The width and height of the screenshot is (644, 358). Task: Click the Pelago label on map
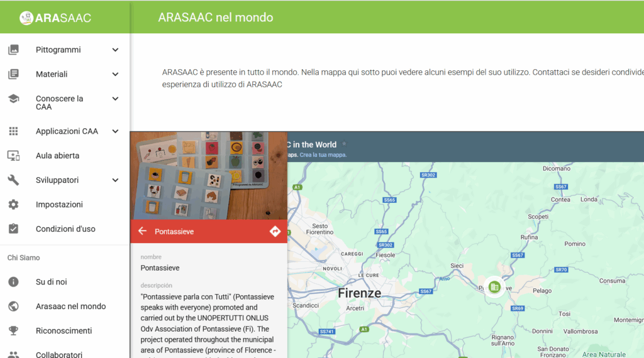542,290
